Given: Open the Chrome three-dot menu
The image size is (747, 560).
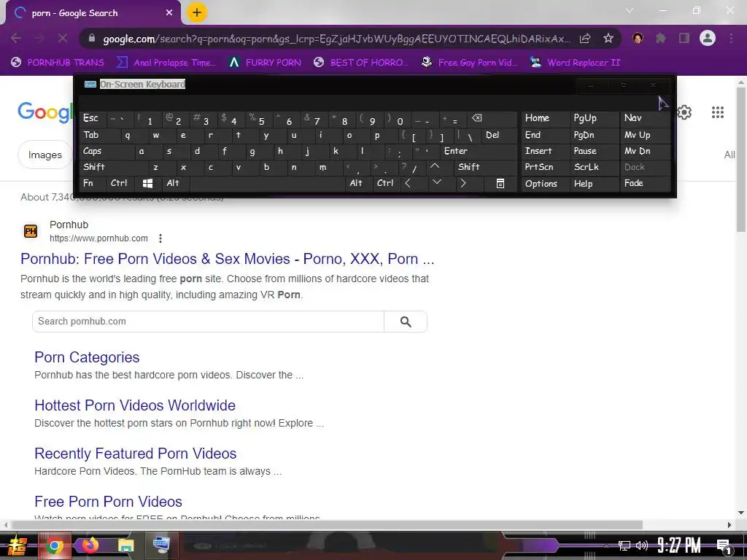Looking at the screenshot, I should coord(731,38).
